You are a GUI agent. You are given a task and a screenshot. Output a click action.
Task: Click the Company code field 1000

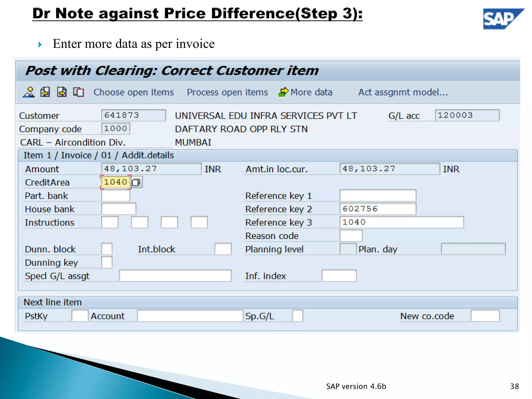[116, 129]
